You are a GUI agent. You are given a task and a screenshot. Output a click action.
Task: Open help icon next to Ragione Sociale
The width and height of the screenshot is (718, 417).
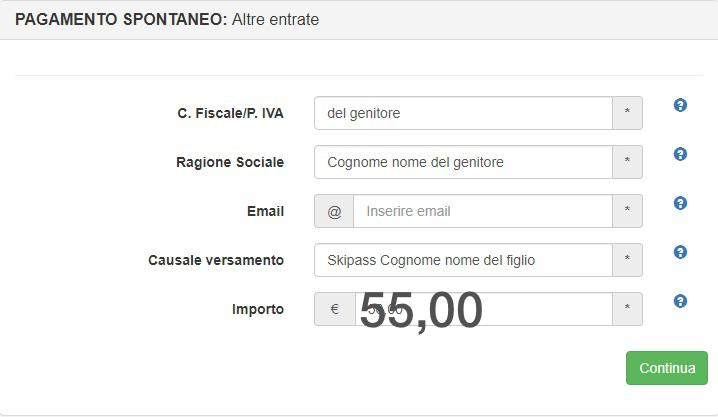(680, 154)
